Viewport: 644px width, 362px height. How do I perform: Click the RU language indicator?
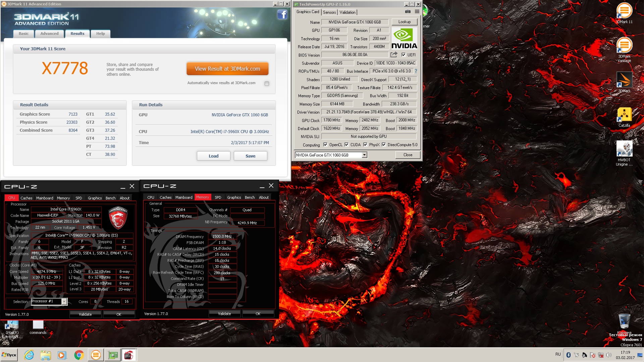[x=558, y=354]
